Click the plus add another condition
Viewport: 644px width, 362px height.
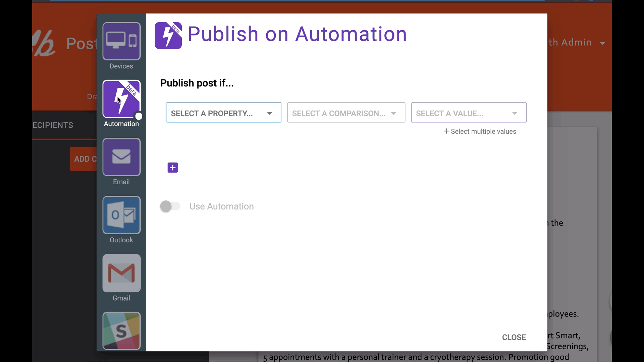point(172,168)
